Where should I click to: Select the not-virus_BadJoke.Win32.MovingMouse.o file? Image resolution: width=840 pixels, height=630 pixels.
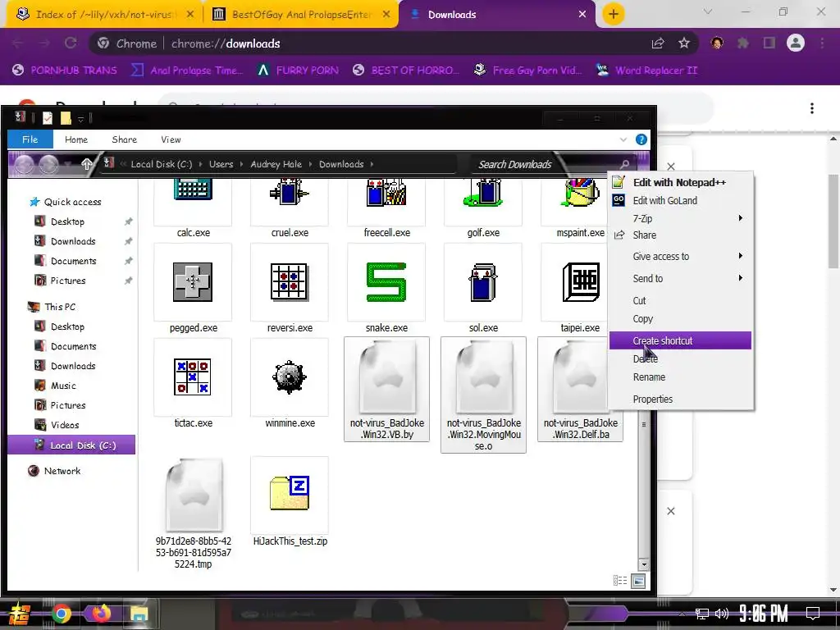point(483,395)
